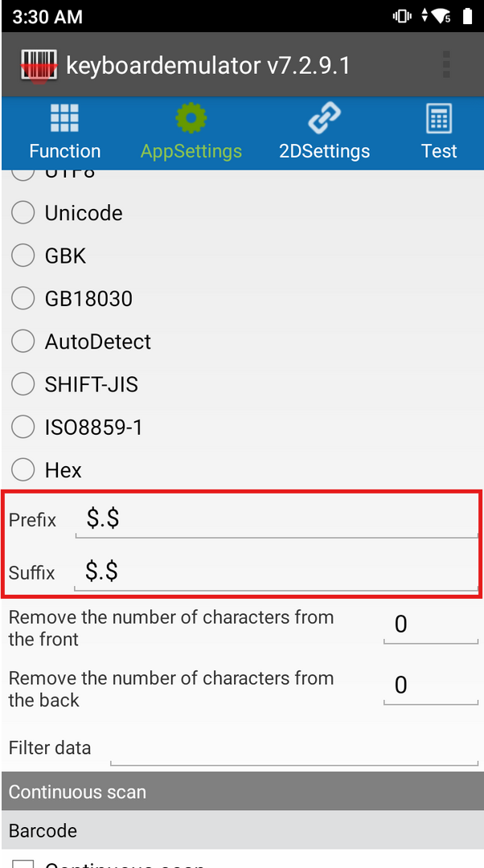Enable the Hex radio button
484x868 pixels.
(23, 470)
